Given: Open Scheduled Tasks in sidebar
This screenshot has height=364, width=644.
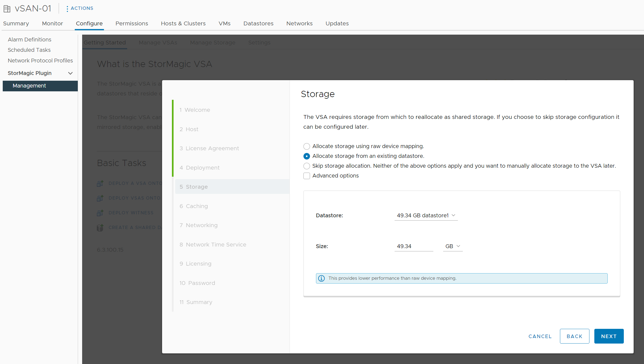Looking at the screenshot, I should coord(29,50).
